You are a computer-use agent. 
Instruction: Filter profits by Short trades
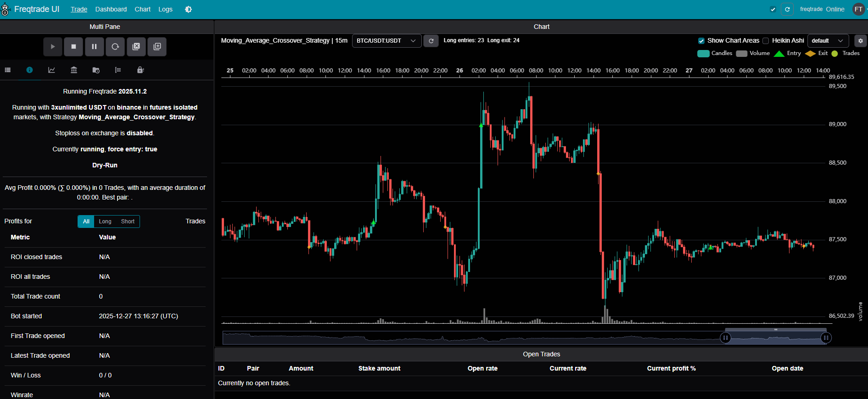coord(128,222)
